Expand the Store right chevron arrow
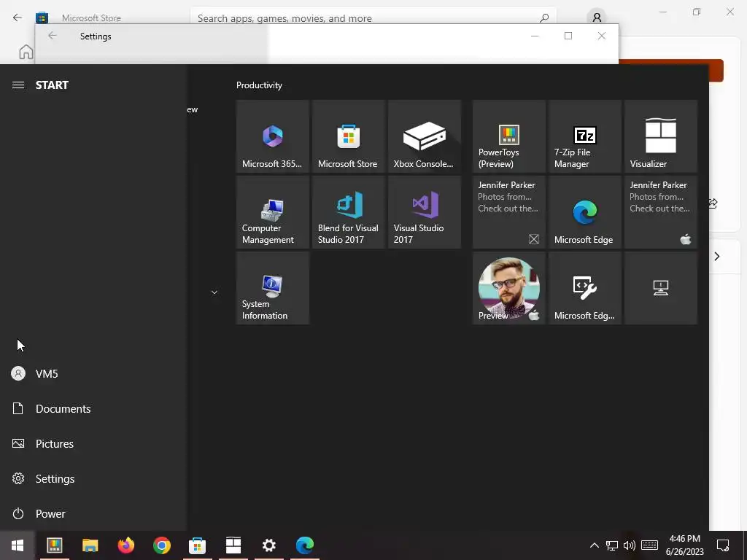This screenshot has width=747, height=560. pos(717,256)
